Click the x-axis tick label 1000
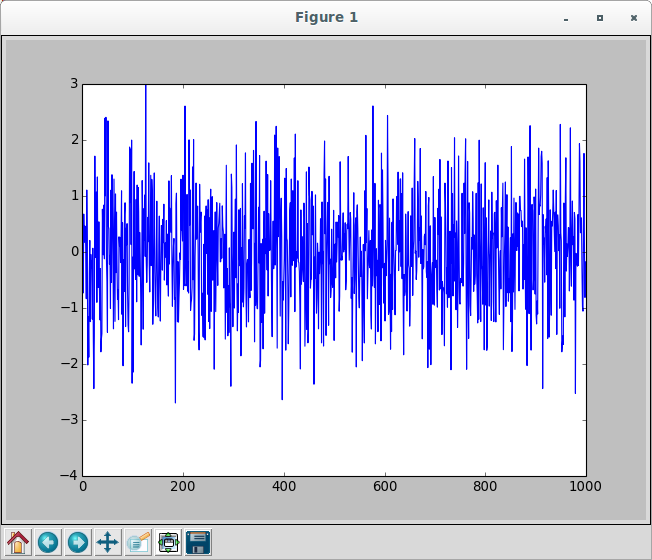This screenshot has width=652, height=560. coord(585,487)
